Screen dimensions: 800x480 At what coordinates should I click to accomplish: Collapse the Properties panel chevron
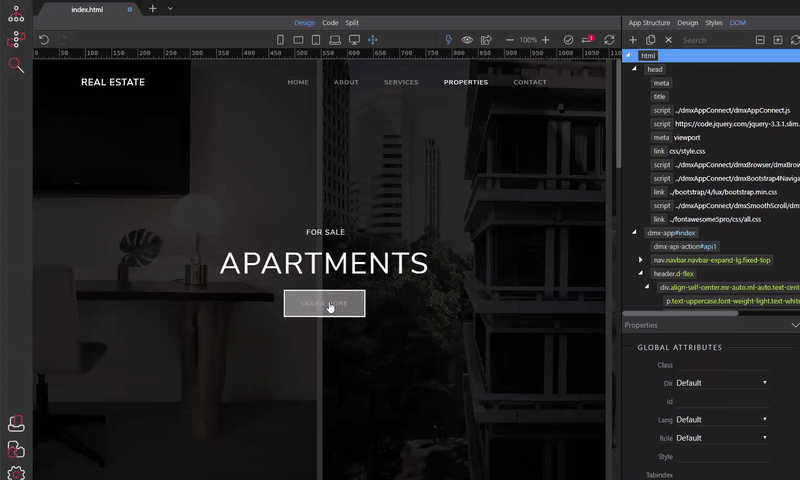point(794,325)
